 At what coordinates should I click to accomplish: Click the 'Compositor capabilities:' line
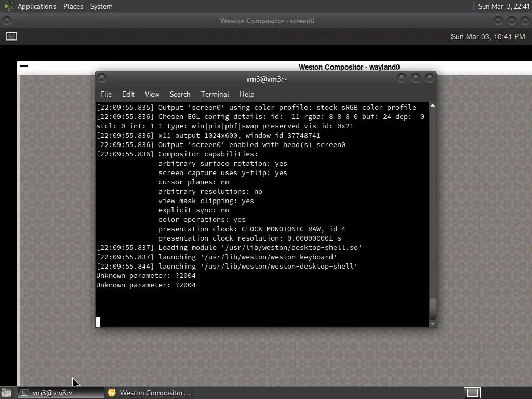[x=177, y=154]
